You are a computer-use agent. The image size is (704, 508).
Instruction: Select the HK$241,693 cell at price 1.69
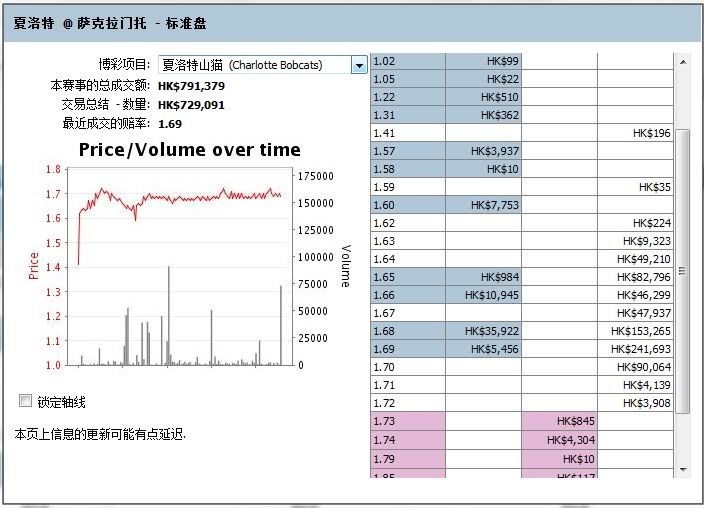point(636,349)
